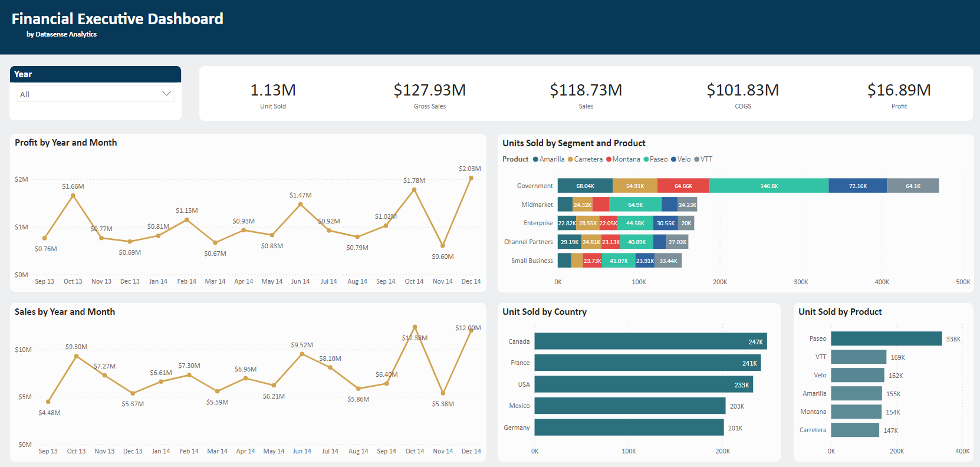This screenshot has height=467, width=980.
Task: Click the Dec 14 profit point at $2.03M
Action: [471, 178]
